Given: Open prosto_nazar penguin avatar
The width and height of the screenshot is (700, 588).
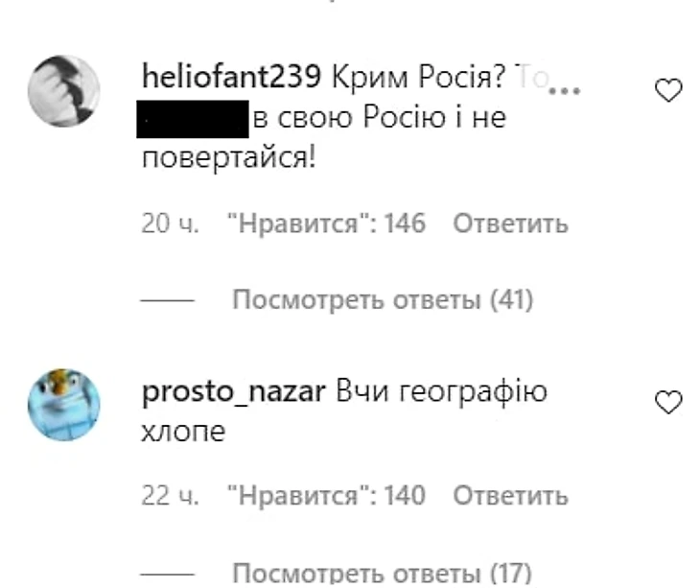Looking at the screenshot, I should tap(64, 405).
